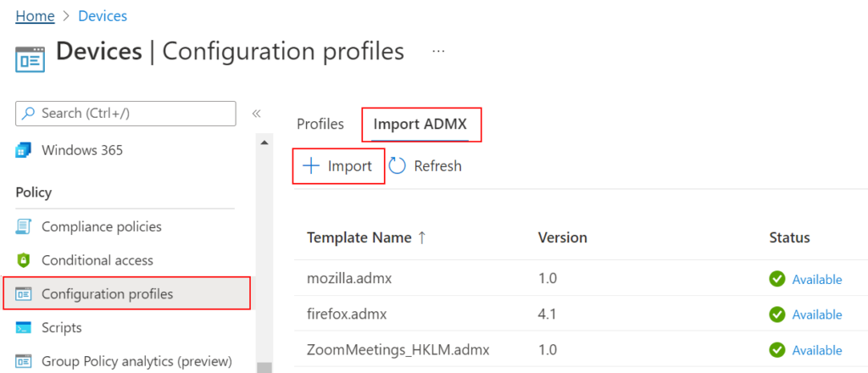868x373 pixels.
Task: Click the Policy section heading
Action: (34, 192)
